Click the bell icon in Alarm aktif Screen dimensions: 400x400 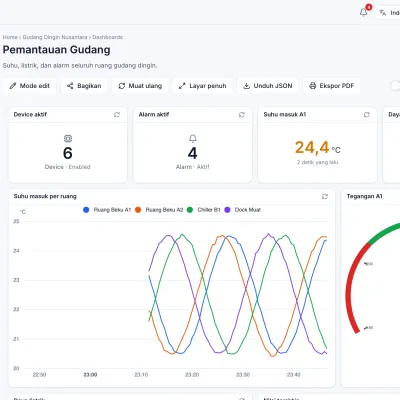point(193,138)
